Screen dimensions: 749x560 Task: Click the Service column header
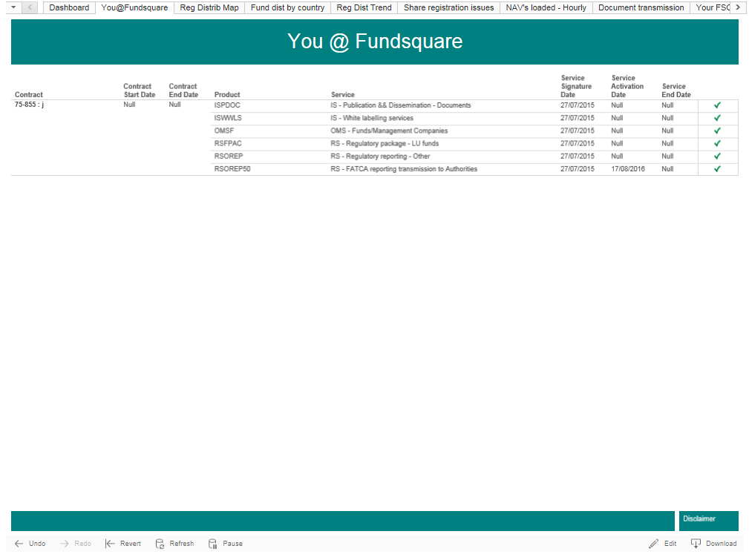[343, 95]
